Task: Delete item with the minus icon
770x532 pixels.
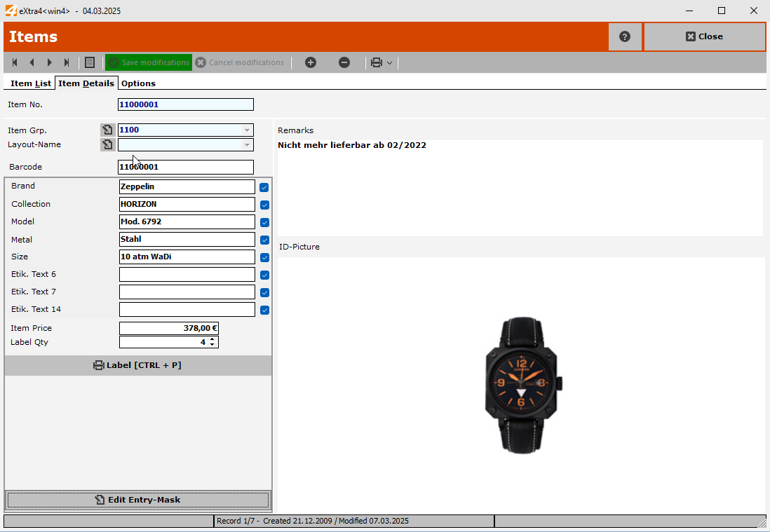Action: (344, 62)
